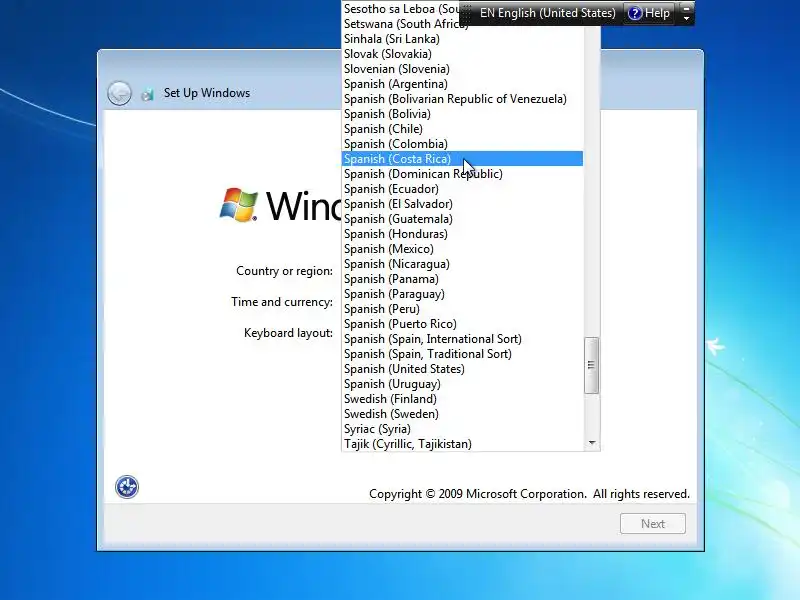800x600 pixels.
Task: Select Spanish (El Salvador)
Action: coord(462,204)
